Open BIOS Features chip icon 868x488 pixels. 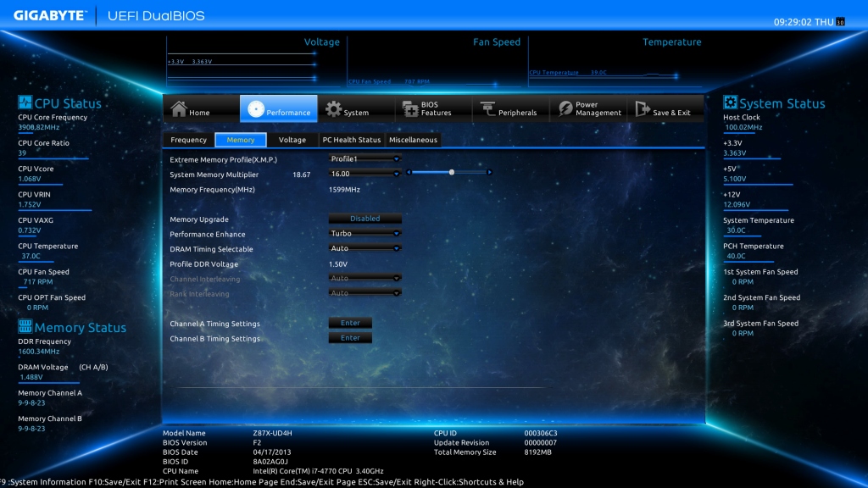point(408,108)
